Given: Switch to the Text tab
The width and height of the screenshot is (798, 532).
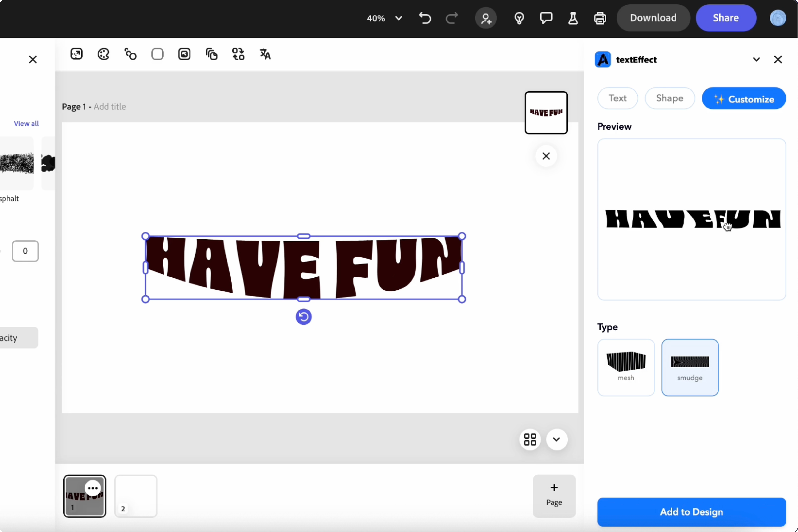Looking at the screenshot, I should coord(617,98).
